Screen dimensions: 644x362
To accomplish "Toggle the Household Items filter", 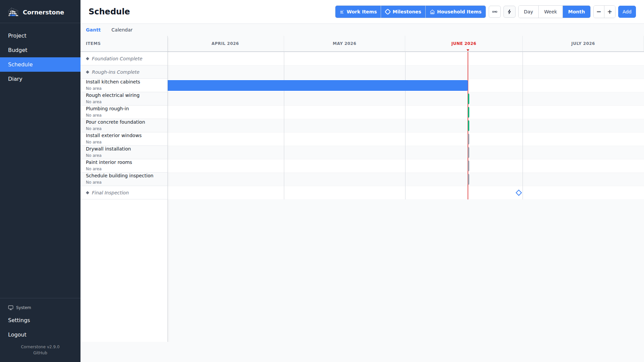I will click(455, 12).
